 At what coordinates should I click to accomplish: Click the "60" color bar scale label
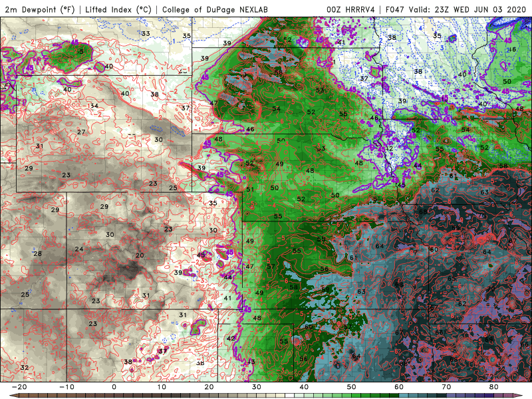pyautogui.click(x=399, y=387)
